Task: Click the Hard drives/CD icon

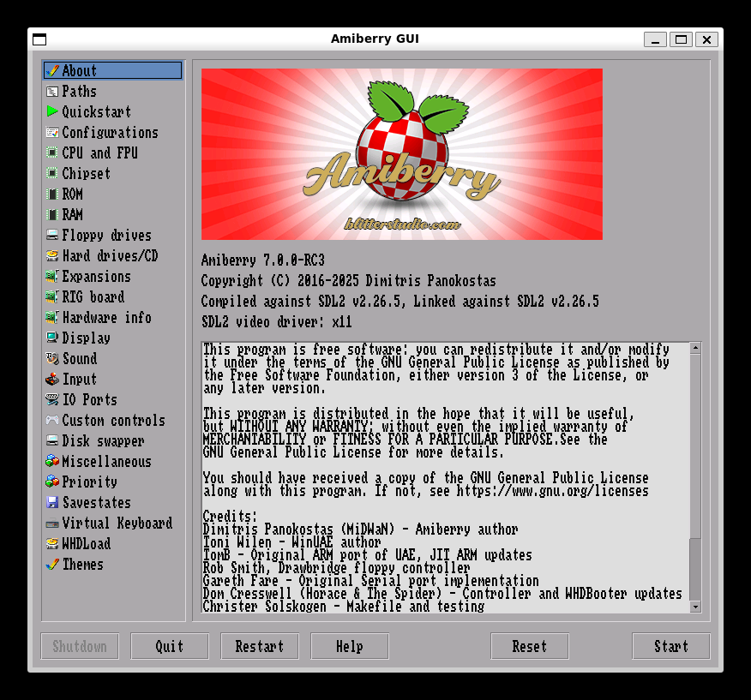Action: click(52, 255)
